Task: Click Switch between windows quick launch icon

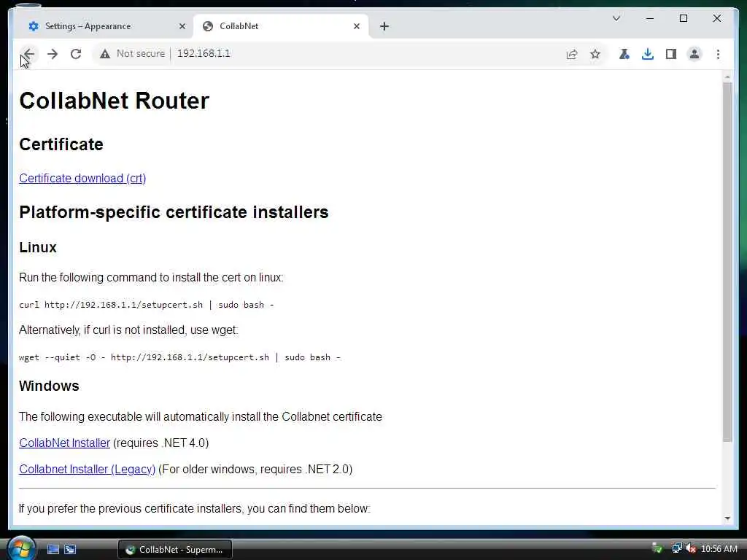Action: point(70,550)
